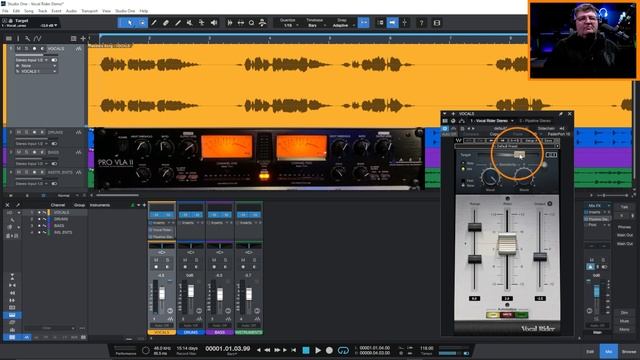Open the VOCALS 1 layer dropdown
Image resolution: width=640 pixels, height=360 pixels.
click(36, 71)
